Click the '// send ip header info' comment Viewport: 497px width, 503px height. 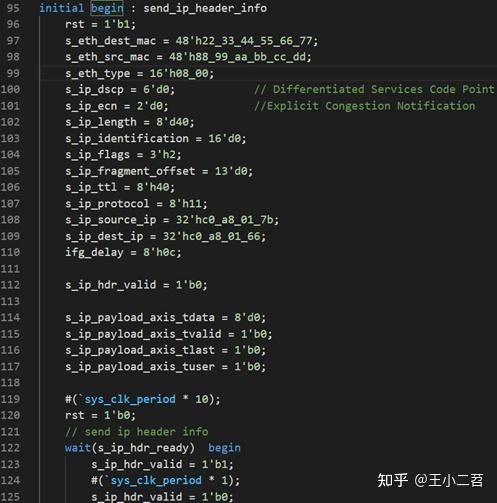tap(137, 432)
